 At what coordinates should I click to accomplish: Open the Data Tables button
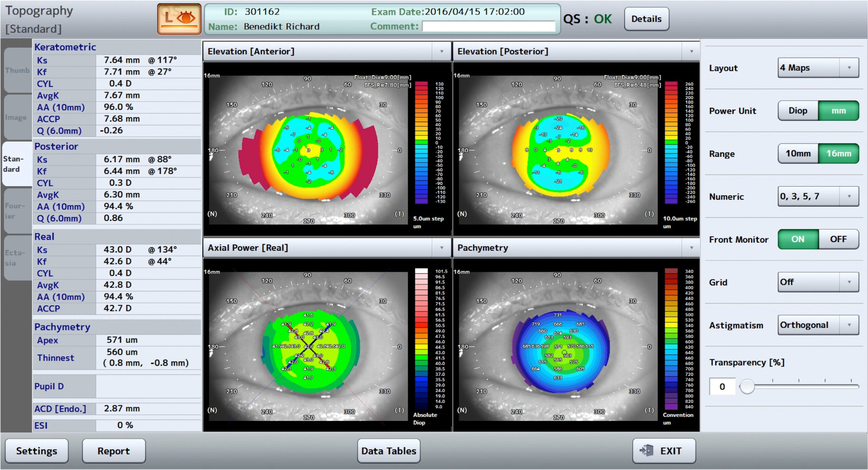389,451
